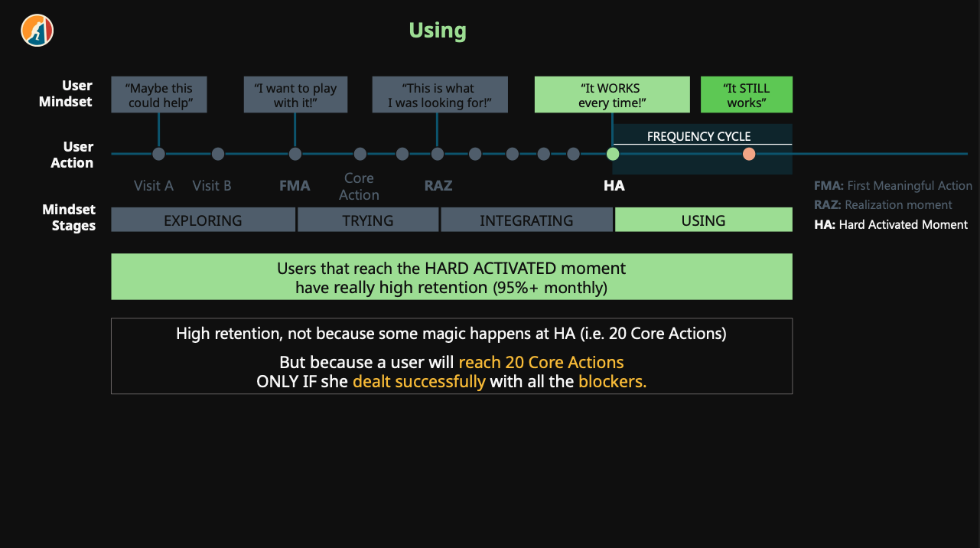Click the circular logo icon at top-left
The height and width of the screenshot is (548, 980).
[x=37, y=31]
